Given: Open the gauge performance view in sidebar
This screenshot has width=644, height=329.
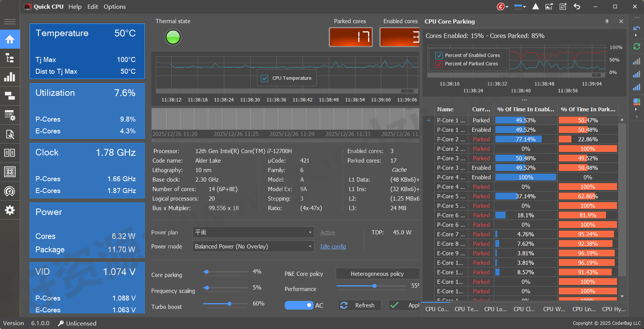Looking at the screenshot, I should click(10, 191).
